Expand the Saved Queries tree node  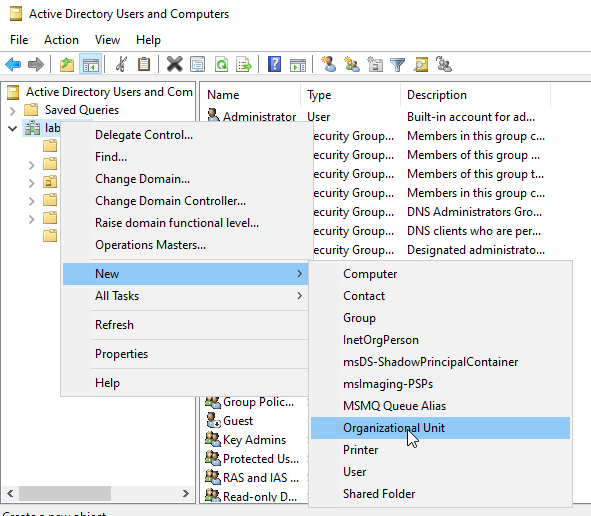click(12, 110)
